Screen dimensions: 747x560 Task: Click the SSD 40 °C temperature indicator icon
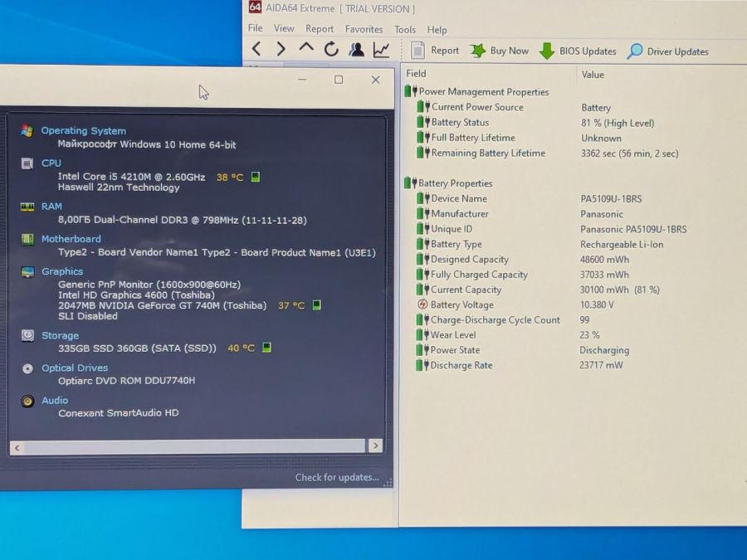[266, 348]
